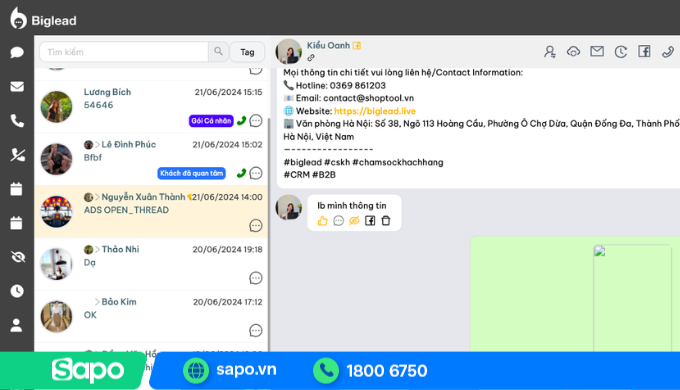The height and width of the screenshot is (390, 680).
Task: Click commenter avatar beside 'Ib mình thông tin'
Action: click(288, 207)
